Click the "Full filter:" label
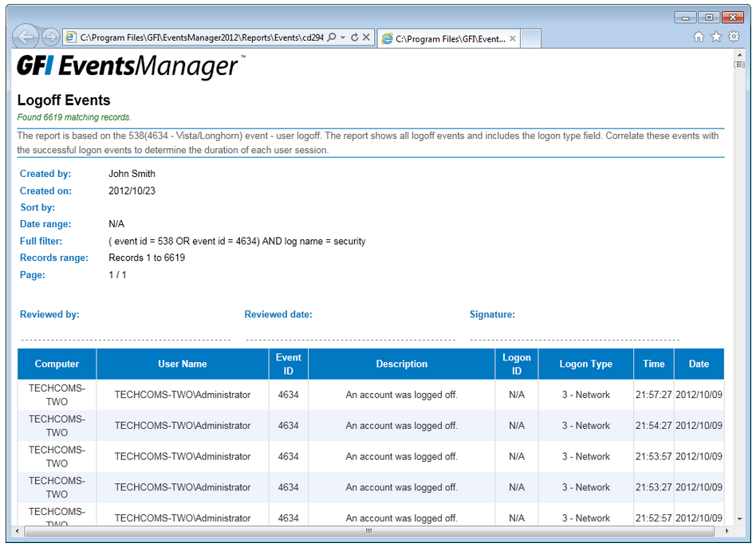 41,241
